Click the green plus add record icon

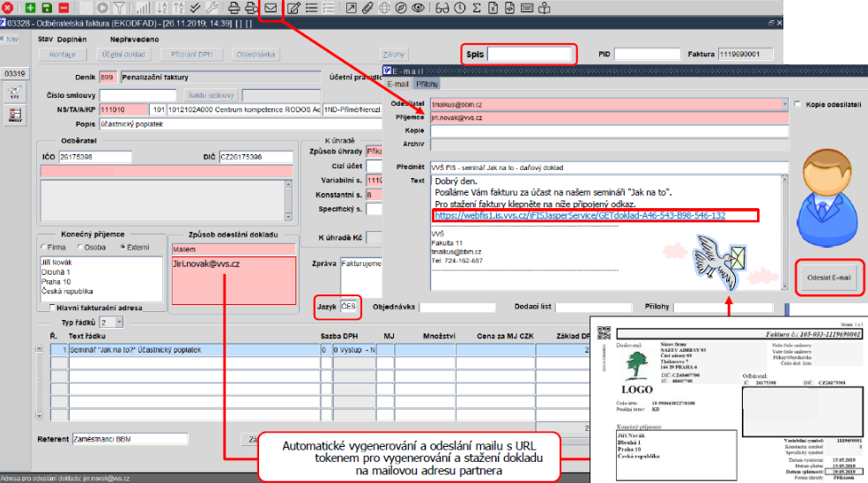30,8
